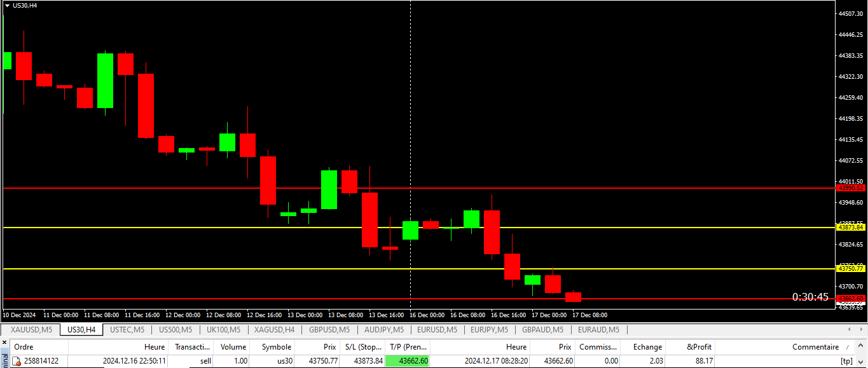Image resolution: width=868 pixels, height=368 pixels.
Task: Select the US30,H4 chart tab
Action: coord(81,329)
